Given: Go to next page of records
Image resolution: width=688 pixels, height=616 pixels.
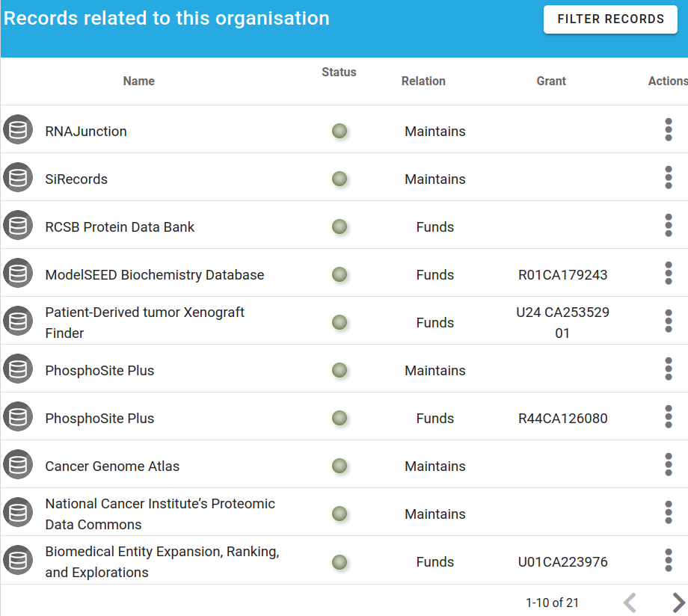Looking at the screenshot, I should [x=678, y=603].
